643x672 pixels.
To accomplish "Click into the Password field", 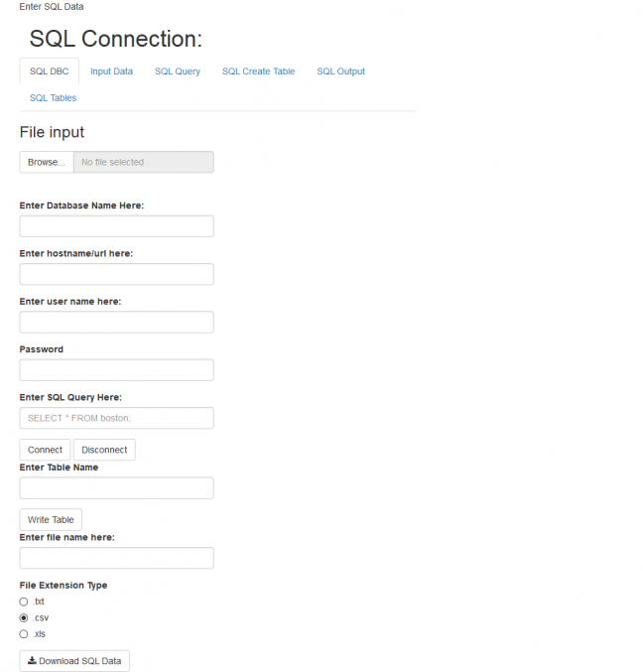I will [x=116, y=370].
